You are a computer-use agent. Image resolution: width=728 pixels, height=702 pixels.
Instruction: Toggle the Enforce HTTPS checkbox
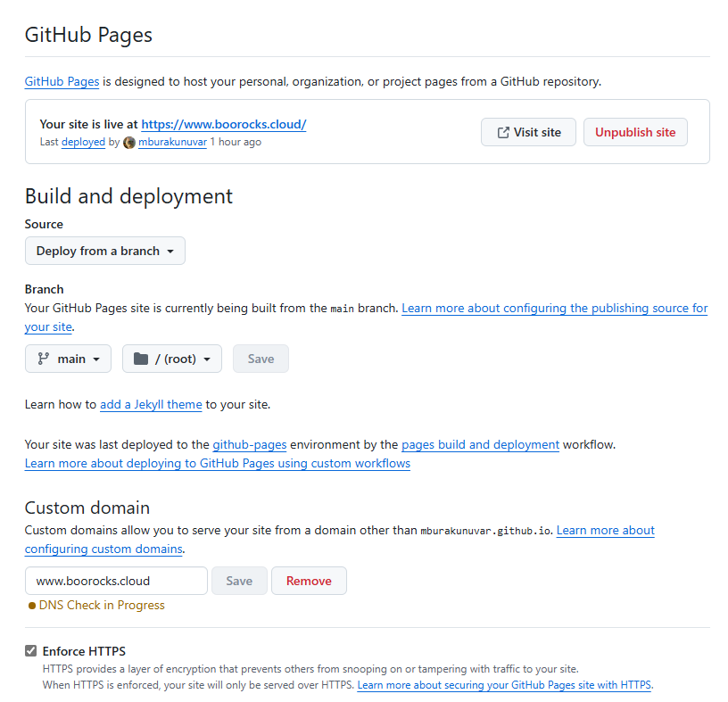click(x=30, y=650)
